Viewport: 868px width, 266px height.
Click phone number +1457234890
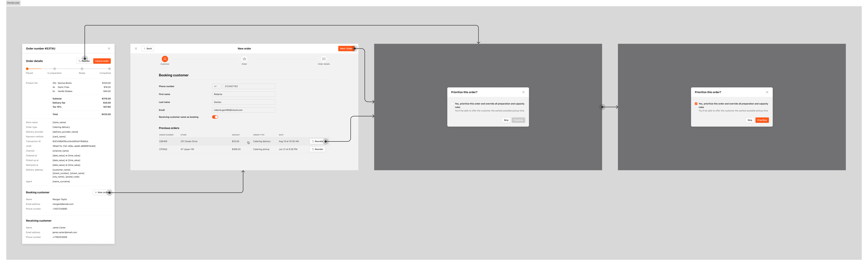pos(60,209)
